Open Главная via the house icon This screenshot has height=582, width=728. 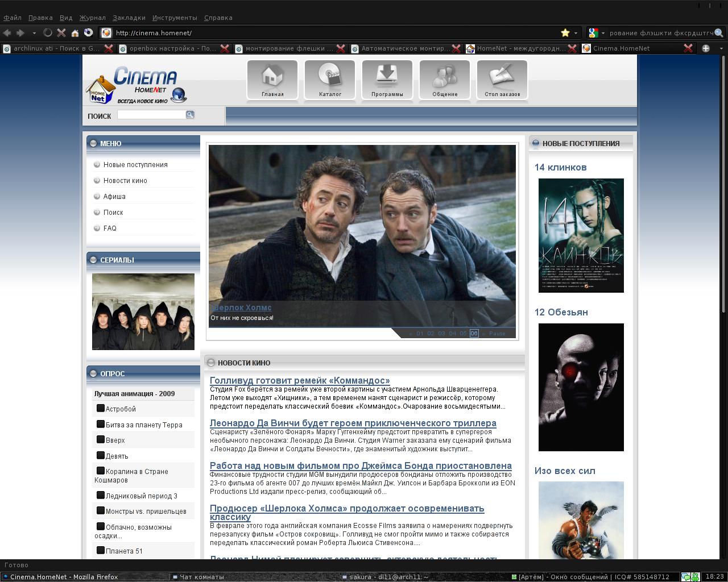pyautogui.click(x=272, y=80)
